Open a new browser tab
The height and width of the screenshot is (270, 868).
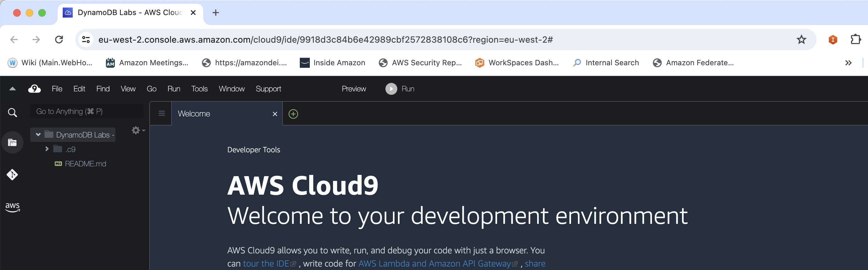(216, 13)
